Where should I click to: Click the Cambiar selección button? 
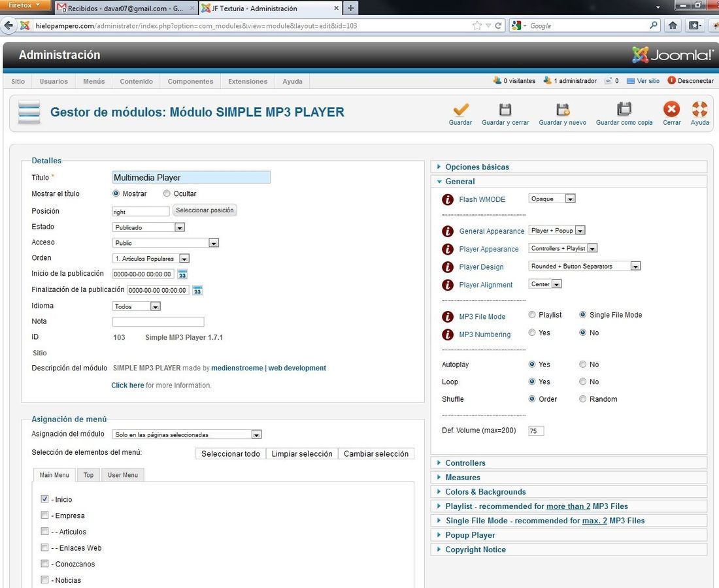coord(376,453)
